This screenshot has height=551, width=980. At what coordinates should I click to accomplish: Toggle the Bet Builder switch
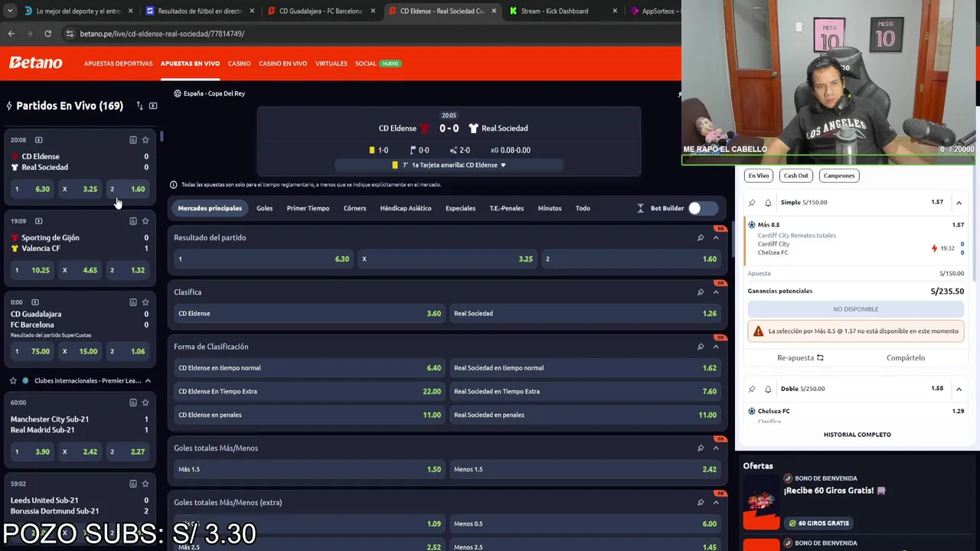point(702,208)
